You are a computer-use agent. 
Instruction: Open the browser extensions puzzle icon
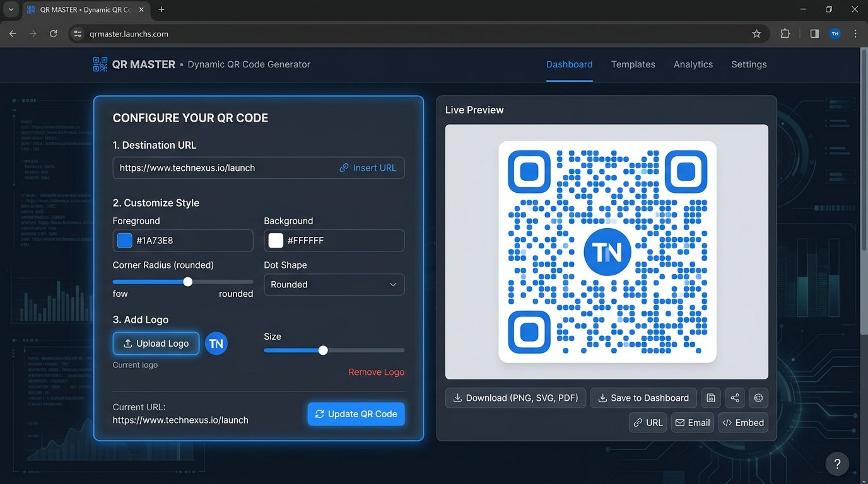(785, 34)
